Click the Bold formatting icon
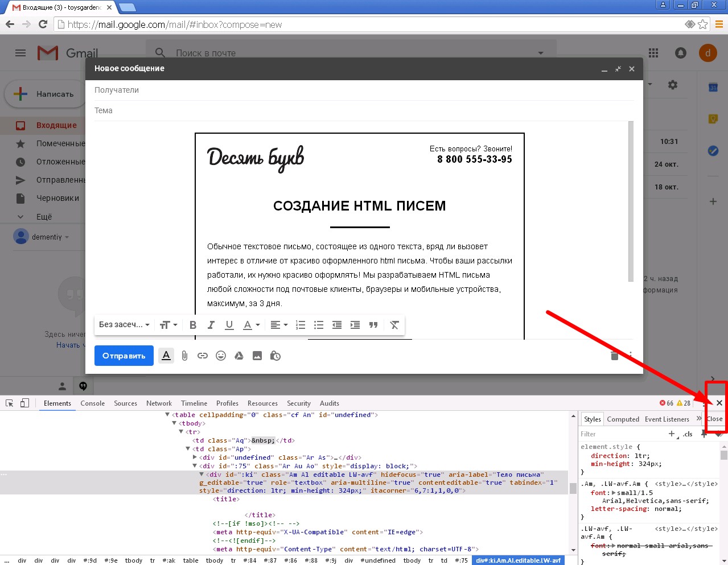The width and height of the screenshot is (728, 565). [x=193, y=325]
